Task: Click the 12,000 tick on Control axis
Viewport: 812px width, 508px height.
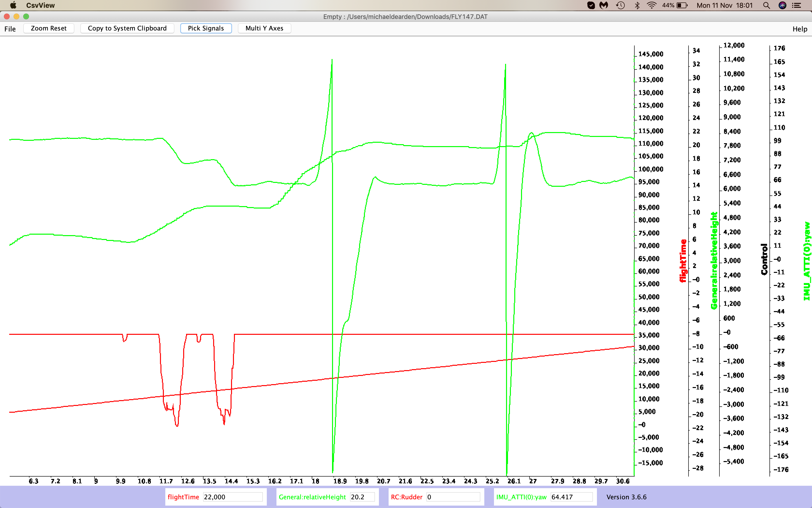Action: (733, 45)
